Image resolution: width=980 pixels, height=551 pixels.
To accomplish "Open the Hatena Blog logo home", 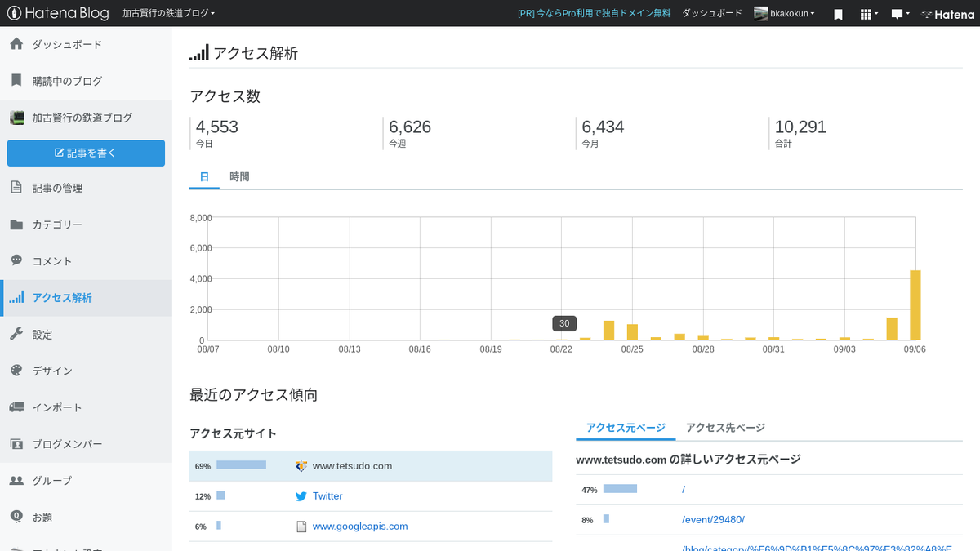I will (57, 13).
